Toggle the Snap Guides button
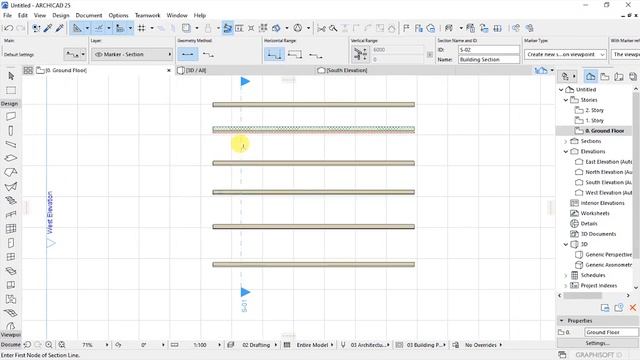The width and height of the screenshot is (640, 360). (99, 28)
